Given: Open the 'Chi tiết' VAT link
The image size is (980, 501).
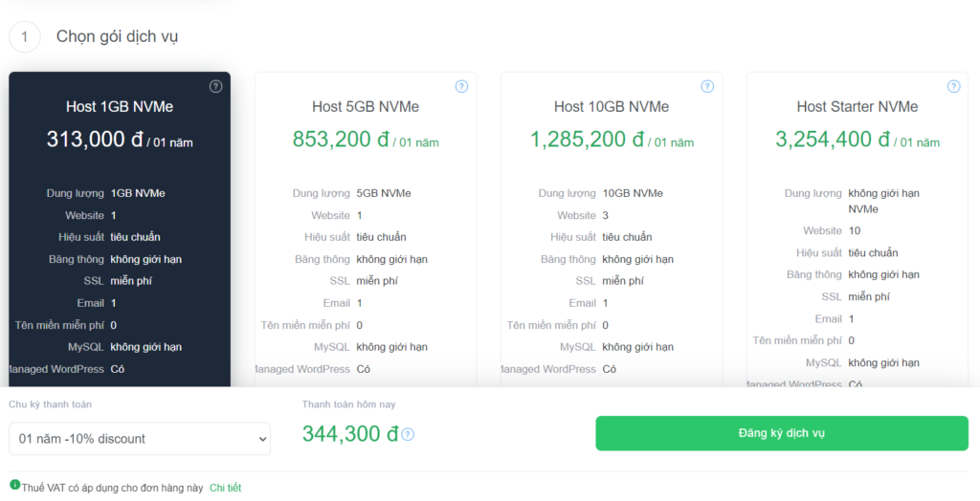Looking at the screenshot, I should [225, 488].
